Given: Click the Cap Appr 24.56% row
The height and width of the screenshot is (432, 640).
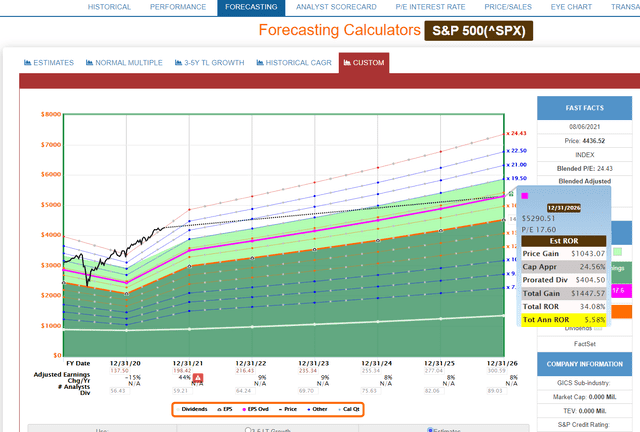Looking at the screenshot, I should 564,267.
